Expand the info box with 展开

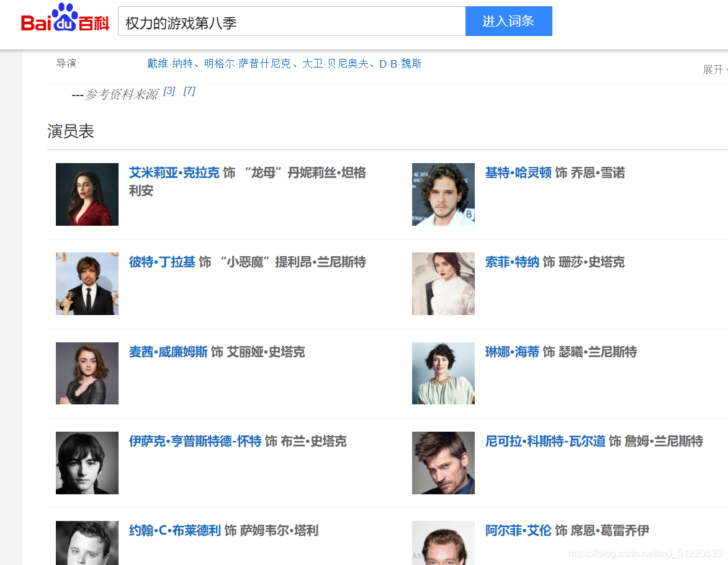click(x=714, y=69)
